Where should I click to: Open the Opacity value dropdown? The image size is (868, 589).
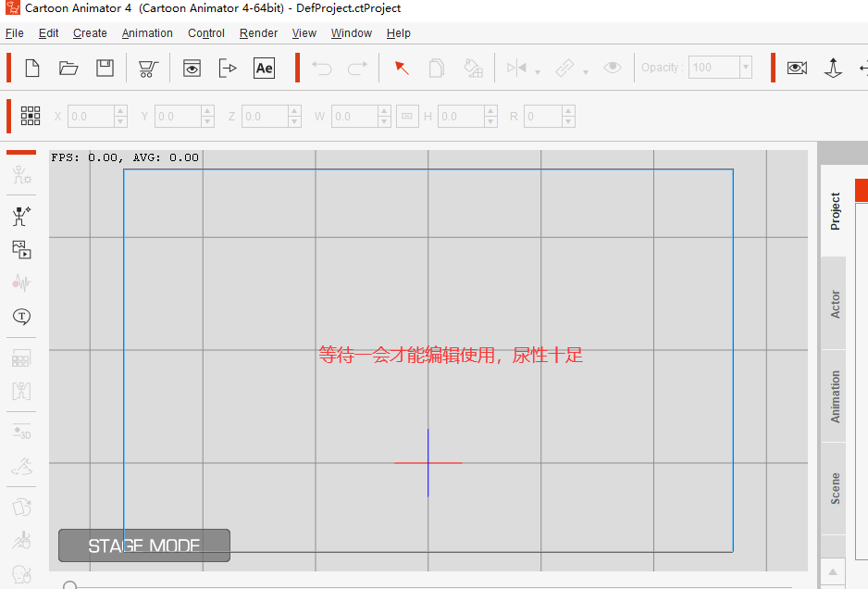(x=746, y=68)
